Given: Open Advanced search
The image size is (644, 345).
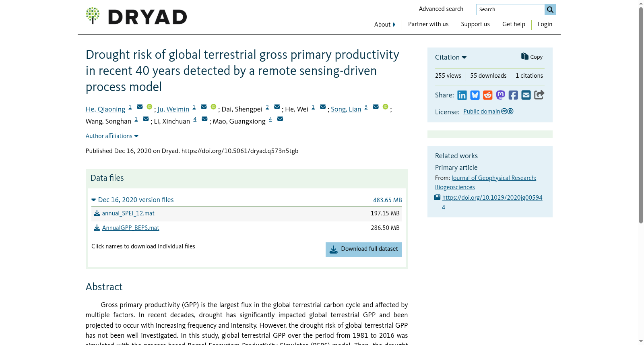Looking at the screenshot, I should (x=441, y=9).
